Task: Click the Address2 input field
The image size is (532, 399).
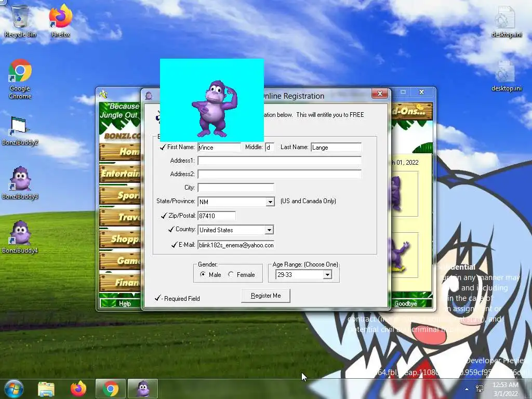Action: [280, 174]
